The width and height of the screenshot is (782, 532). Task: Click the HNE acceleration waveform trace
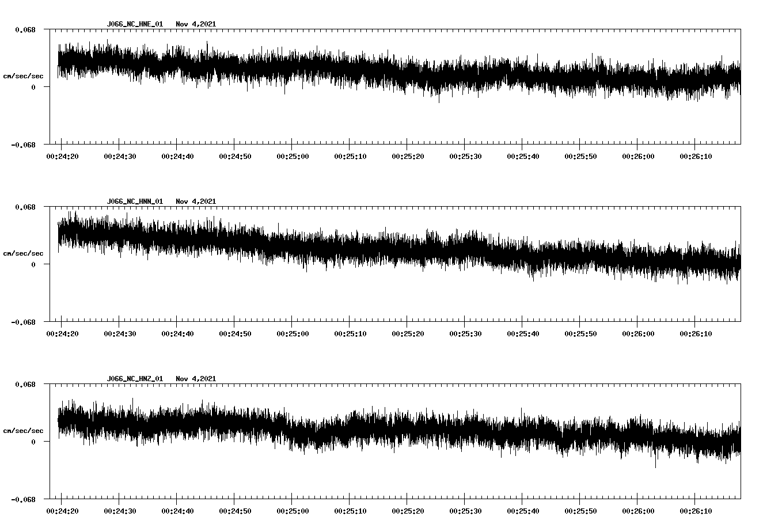click(399, 72)
